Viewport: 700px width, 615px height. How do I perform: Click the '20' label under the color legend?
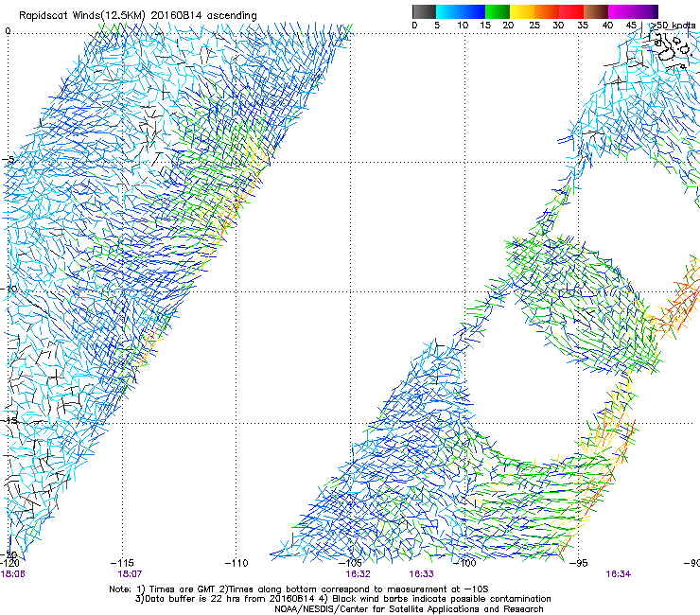pyautogui.click(x=508, y=26)
